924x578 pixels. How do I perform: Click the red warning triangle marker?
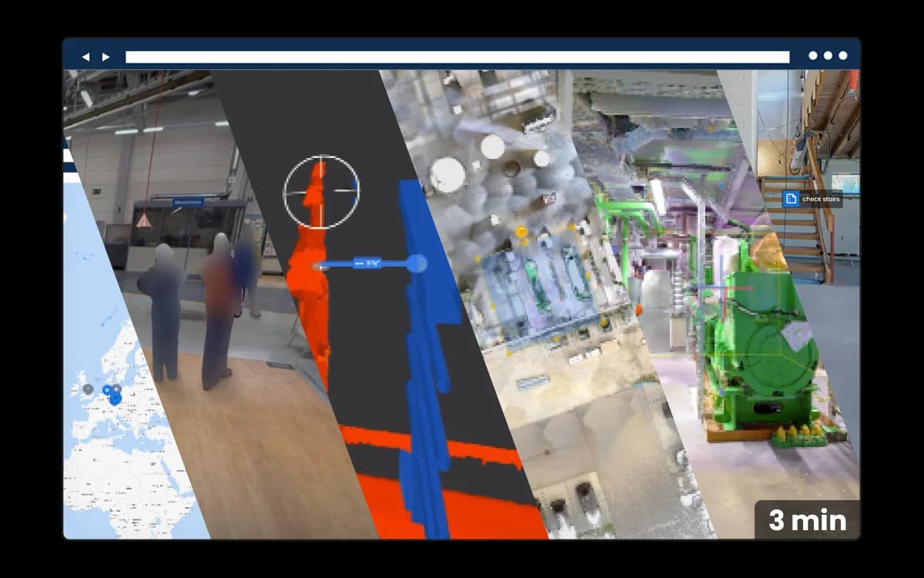(x=144, y=221)
